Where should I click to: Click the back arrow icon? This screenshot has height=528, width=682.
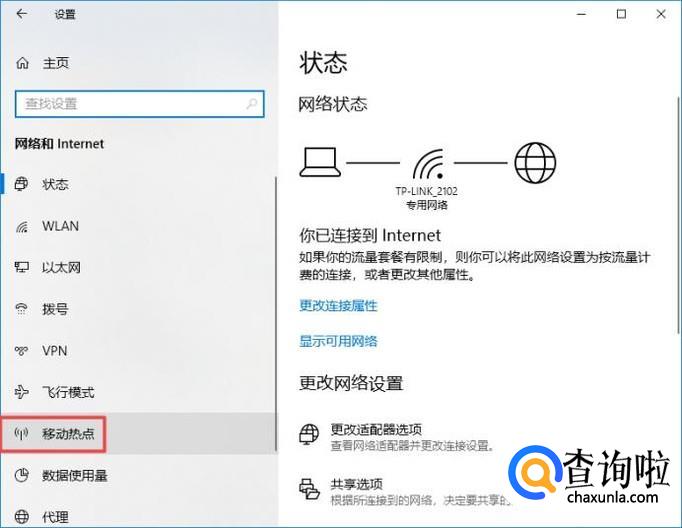coord(21,14)
